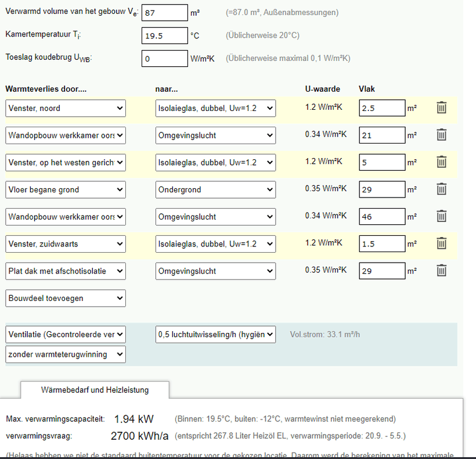
Task: Click the 1.94 kW heating capacity value
Action: click(x=134, y=419)
